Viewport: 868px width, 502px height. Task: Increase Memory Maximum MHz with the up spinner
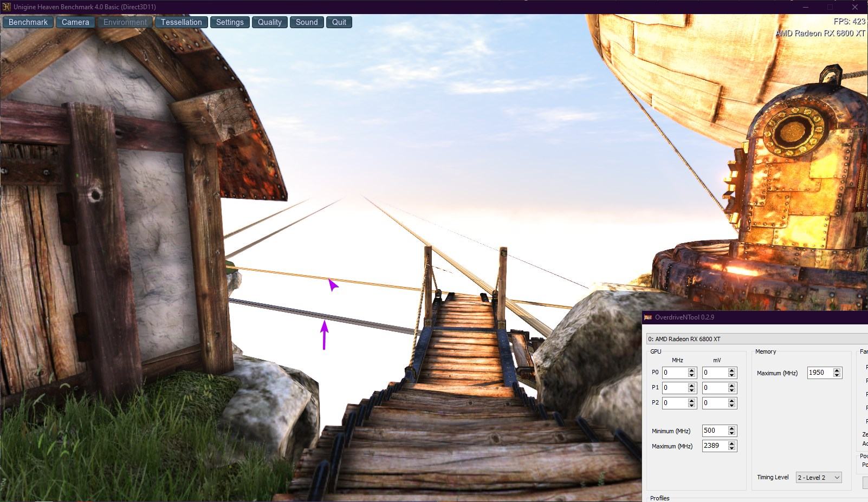pyautogui.click(x=837, y=370)
